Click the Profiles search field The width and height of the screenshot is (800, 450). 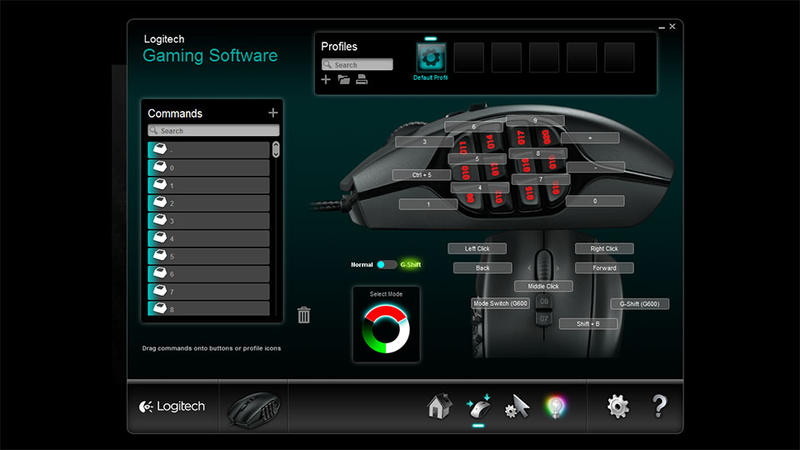tap(357, 64)
